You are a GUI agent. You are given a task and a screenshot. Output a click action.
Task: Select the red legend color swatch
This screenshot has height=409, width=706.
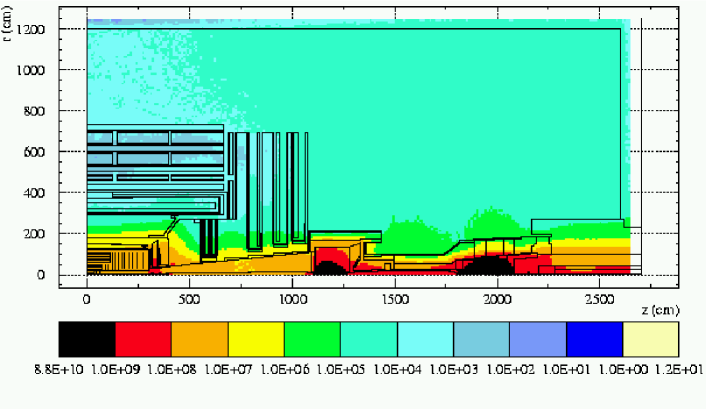[x=143, y=339]
